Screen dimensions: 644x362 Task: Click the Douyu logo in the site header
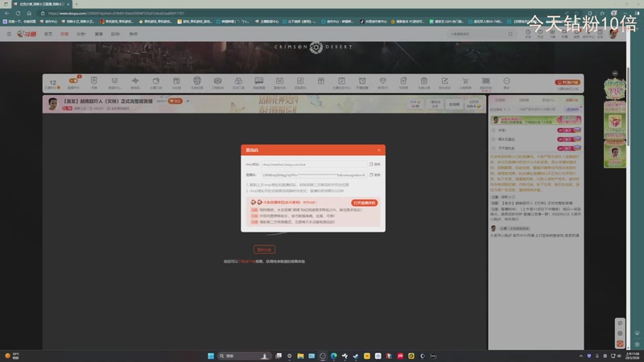coord(27,34)
